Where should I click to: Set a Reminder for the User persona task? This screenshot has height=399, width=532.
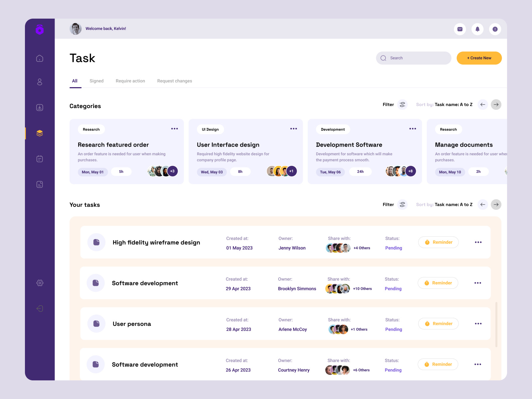(x=438, y=323)
